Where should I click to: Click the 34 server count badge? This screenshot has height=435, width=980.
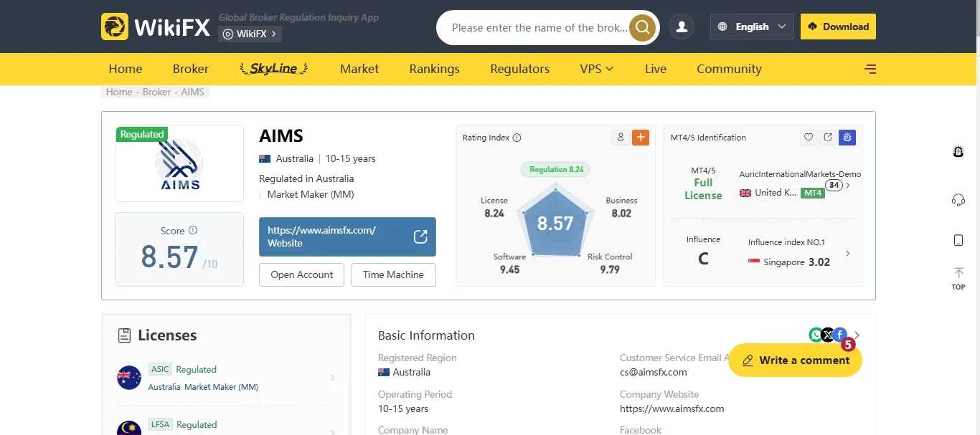834,185
